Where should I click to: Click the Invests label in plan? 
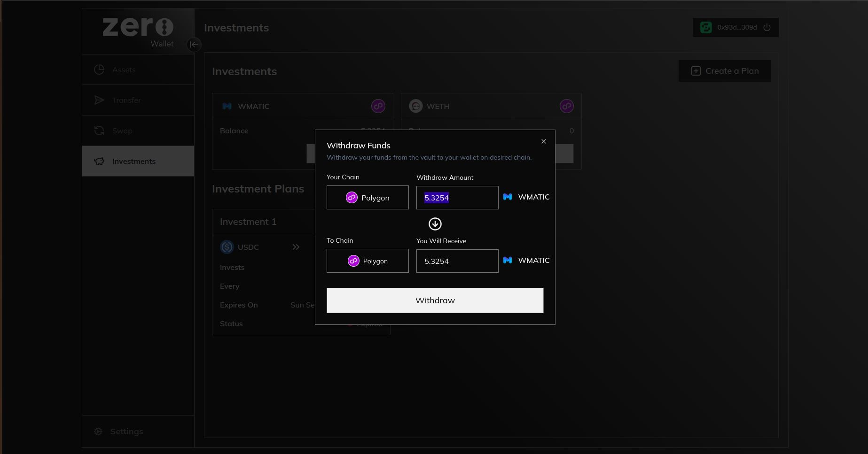232,268
